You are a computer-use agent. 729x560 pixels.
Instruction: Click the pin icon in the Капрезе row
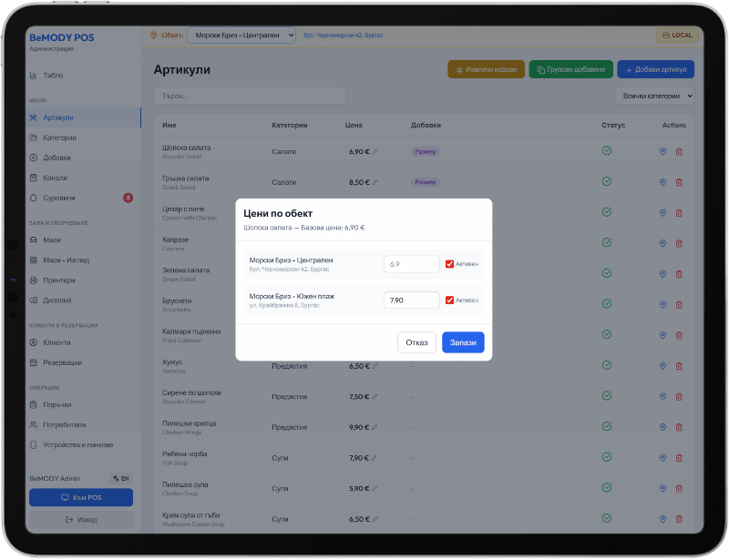pos(663,243)
